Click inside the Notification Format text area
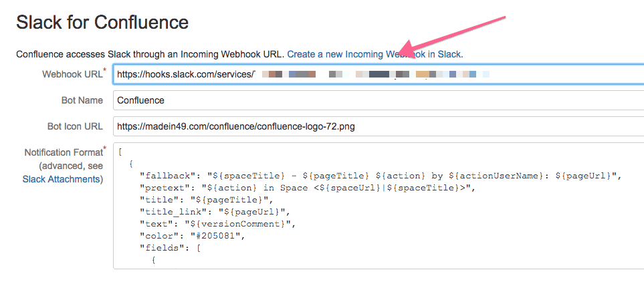Viewport: 644px width, 288px height. (379, 206)
